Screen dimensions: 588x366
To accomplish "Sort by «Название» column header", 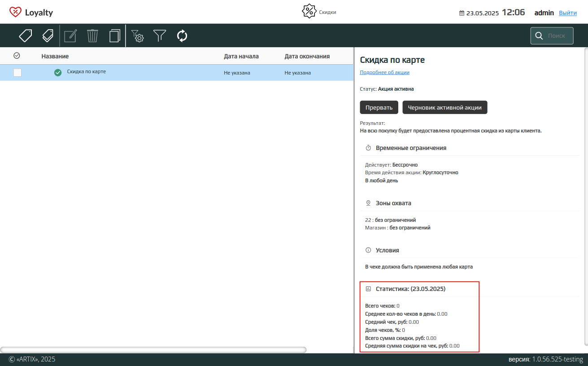I will pos(55,56).
